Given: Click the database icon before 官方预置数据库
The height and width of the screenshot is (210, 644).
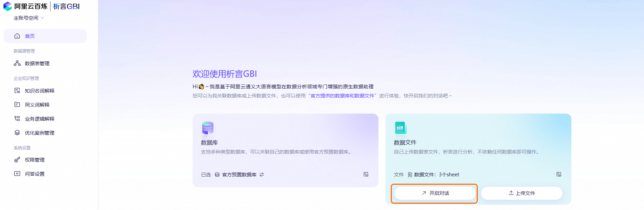Looking at the screenshot, I should point(217,175).
